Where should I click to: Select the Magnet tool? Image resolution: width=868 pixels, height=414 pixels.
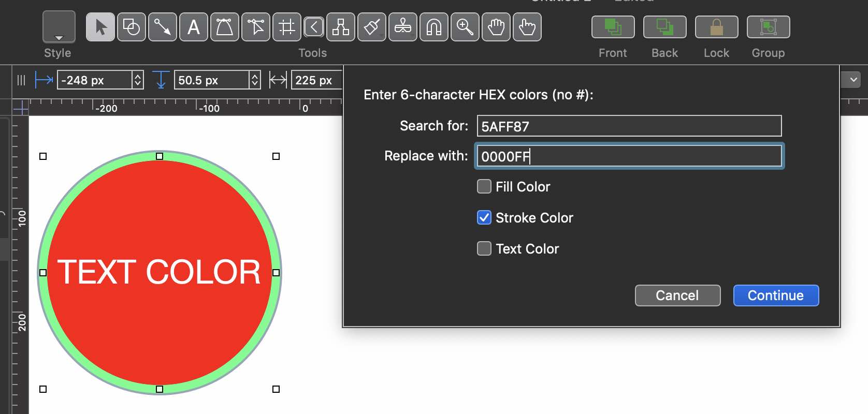434,27
